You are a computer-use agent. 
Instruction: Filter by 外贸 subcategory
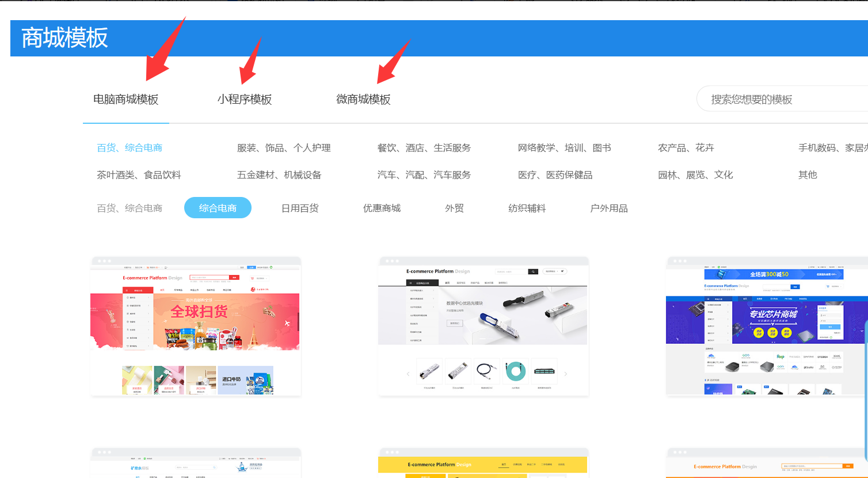coord(454,208)
